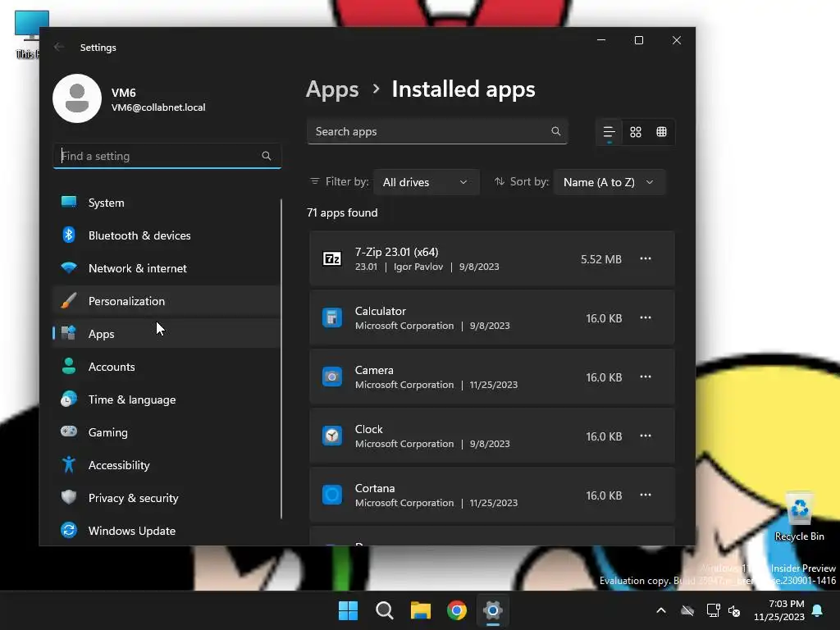The height and width of the screenshot is (630, 840).
Task: Open the Windows Start menu
Action: (x=348, y=610)
